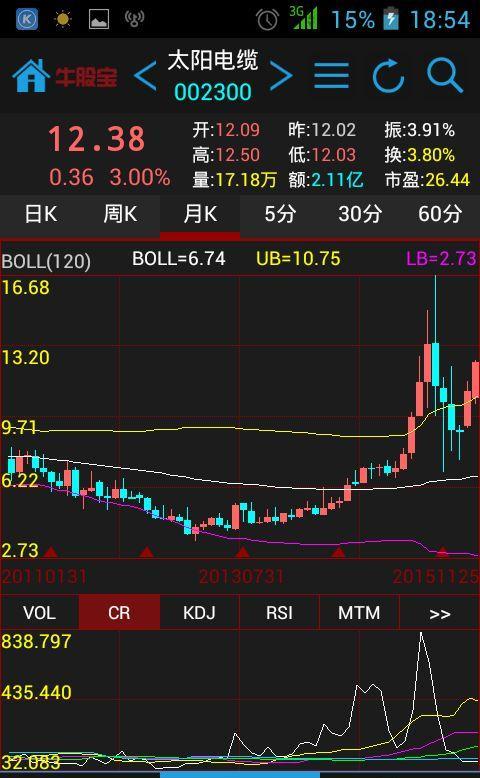This screenshot has width=480, height=778.
Task: Tap the clock time 18:54
Action: click(x=440, y=20)
